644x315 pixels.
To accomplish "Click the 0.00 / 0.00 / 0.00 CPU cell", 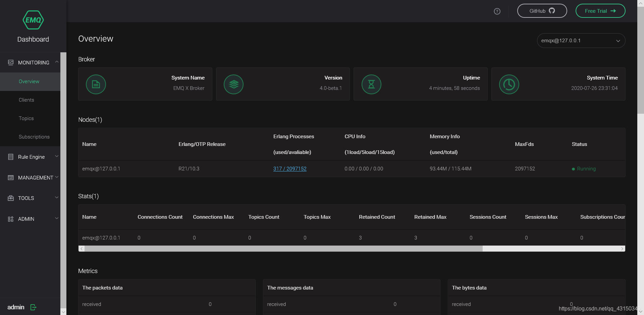I will tap(364, 169).
